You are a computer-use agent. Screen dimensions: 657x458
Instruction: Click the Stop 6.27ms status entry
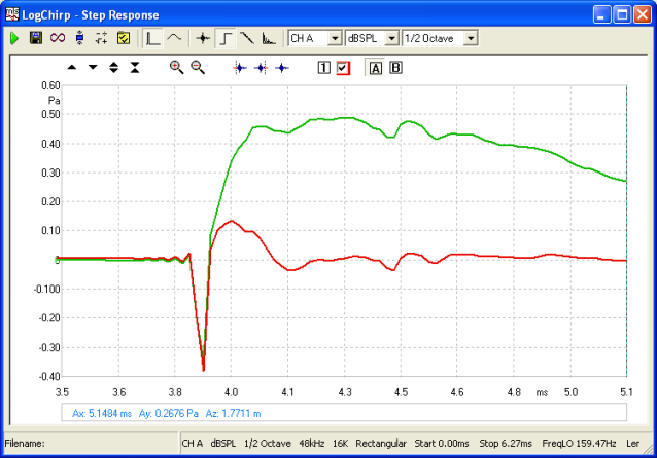(x=505, y=444)
